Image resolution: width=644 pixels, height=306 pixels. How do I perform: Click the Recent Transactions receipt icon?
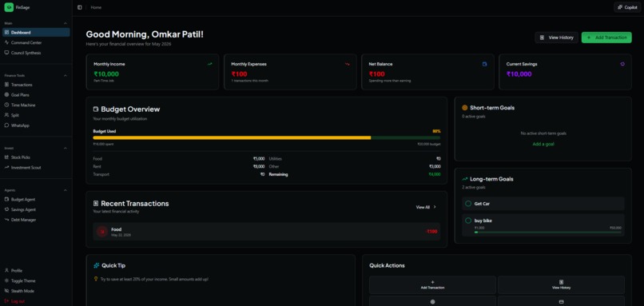click(x=96, y=203)
